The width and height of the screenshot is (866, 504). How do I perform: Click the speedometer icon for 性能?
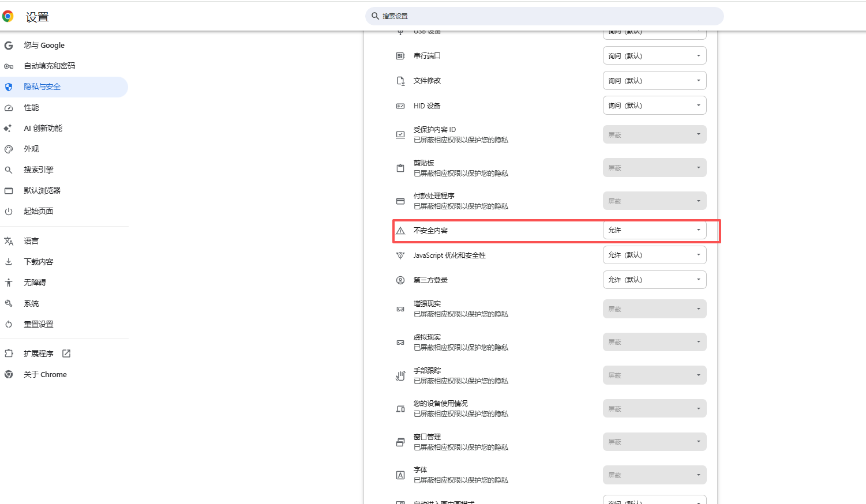pos(9,107)
